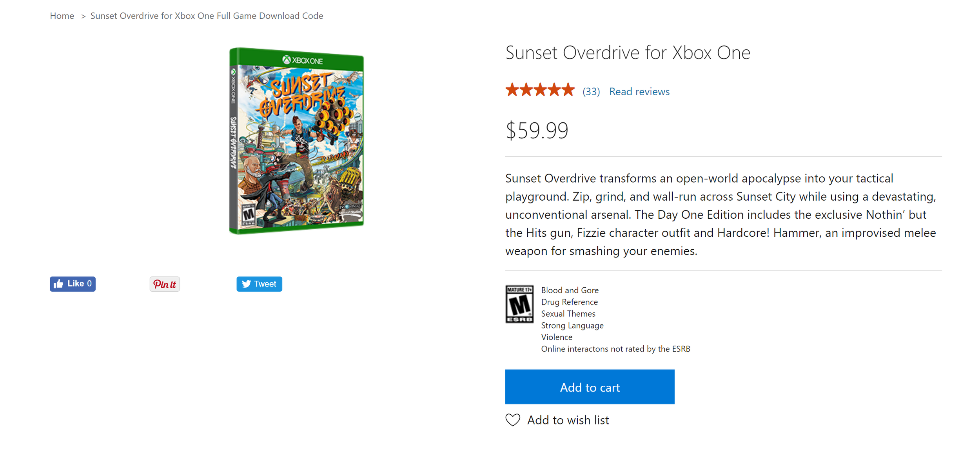The height and width of the screenshot is (459, 980).
Task: Open Read reviews link
Action: pyautogui.click(x=639, y=92)
